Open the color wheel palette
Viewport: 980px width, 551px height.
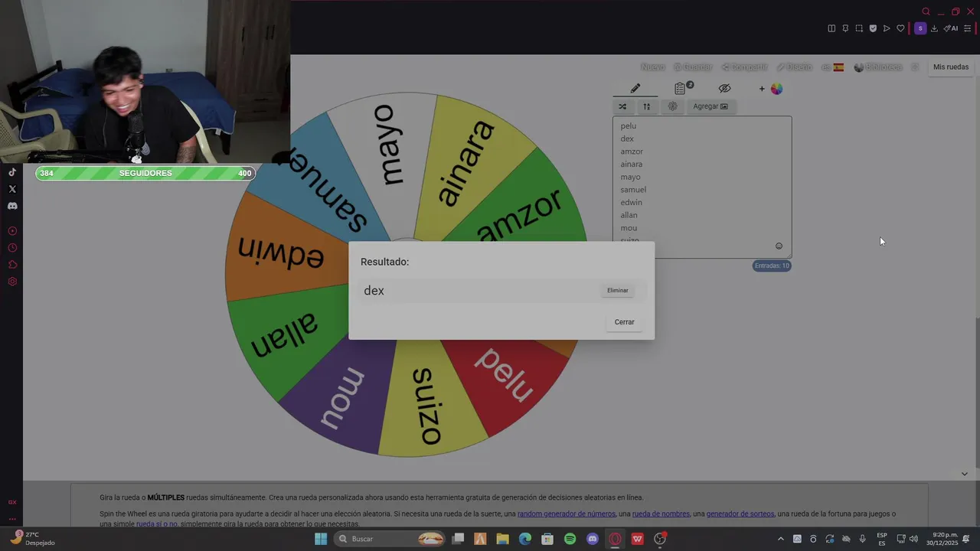776,89
